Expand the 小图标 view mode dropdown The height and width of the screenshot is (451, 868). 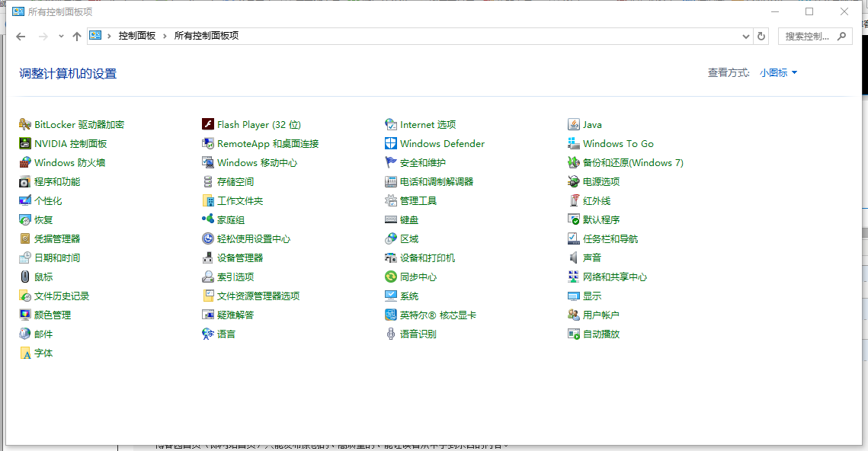(x=779, y=73)
